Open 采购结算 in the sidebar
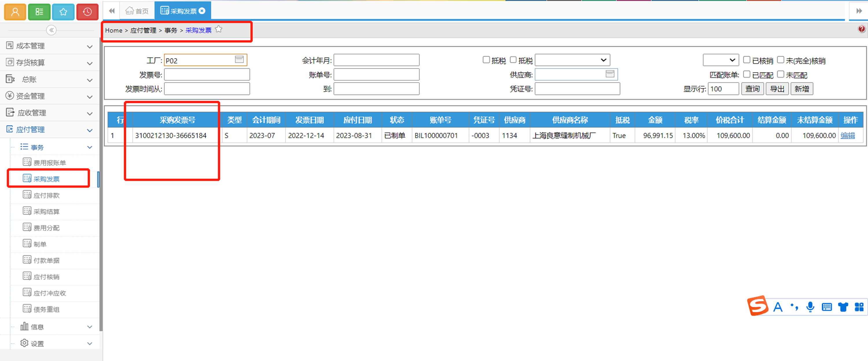This screenshot has height=361, width=868. tap(47, 212)
